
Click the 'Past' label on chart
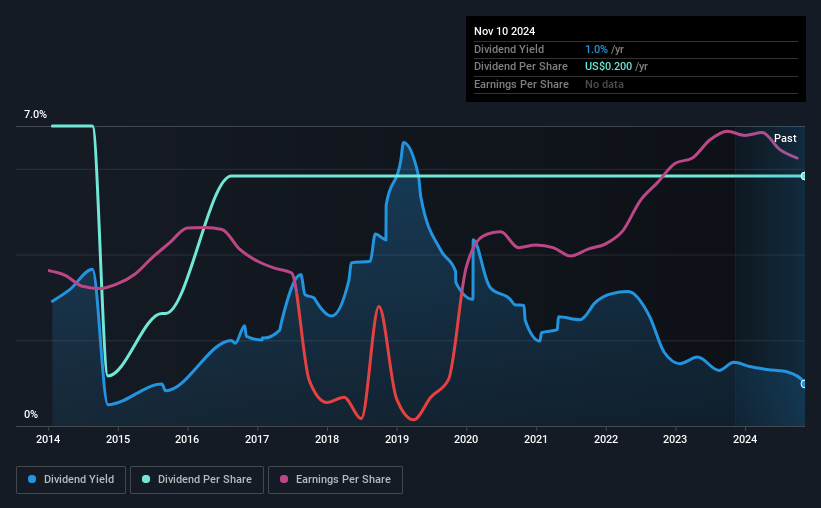(x=785, y=138)
